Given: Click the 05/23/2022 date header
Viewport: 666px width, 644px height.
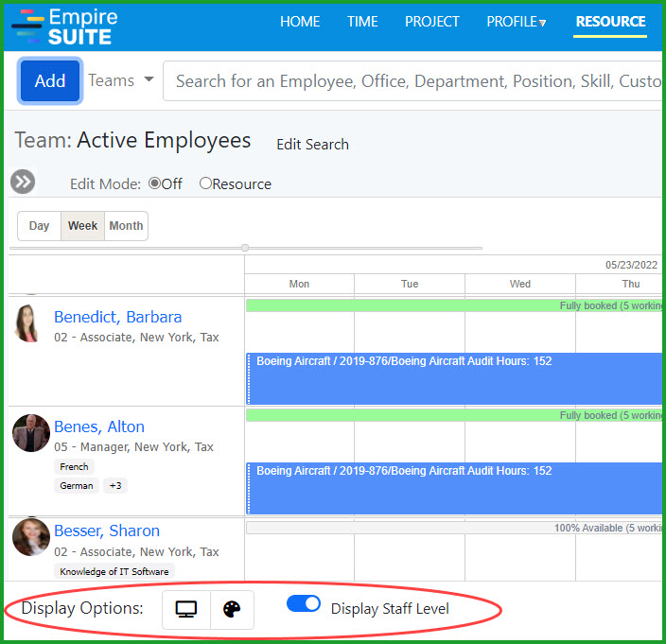Looking at the screenshot, I should [x=632, y=265].
